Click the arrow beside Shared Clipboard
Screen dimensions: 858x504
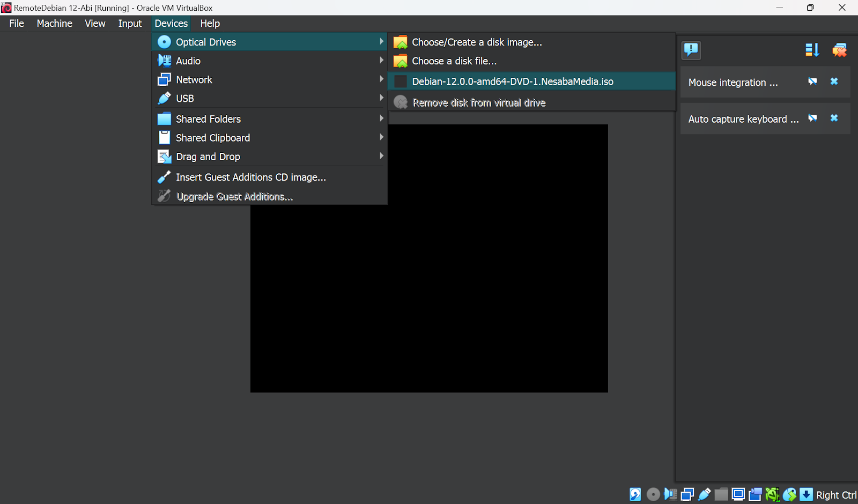(x=381, y=137)
